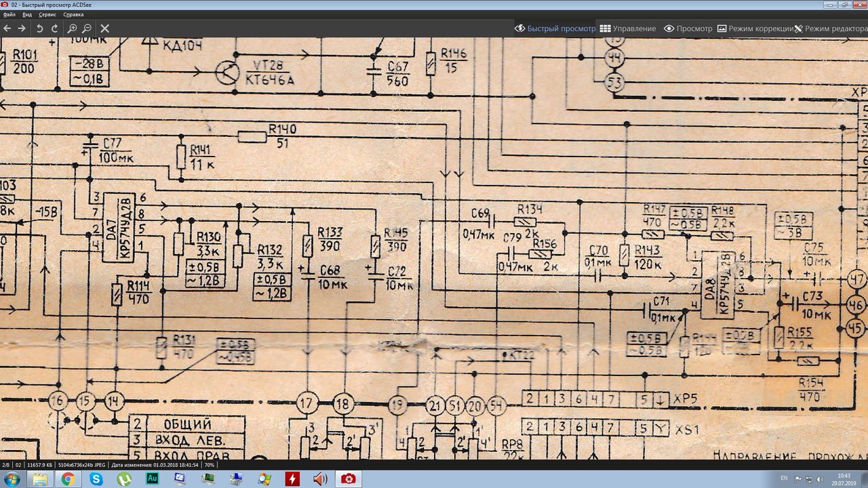Screen dimensions: 868x488
Task: Switch to Управление mode
Action: pos(628,28)
